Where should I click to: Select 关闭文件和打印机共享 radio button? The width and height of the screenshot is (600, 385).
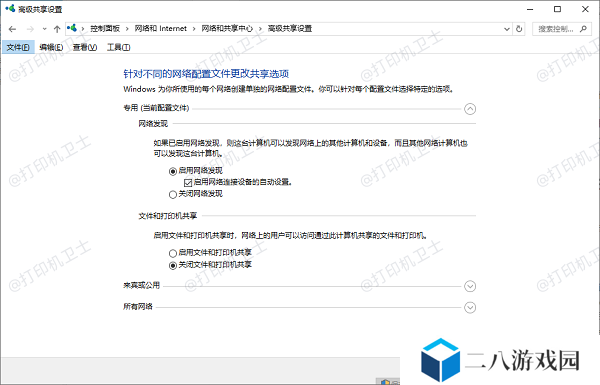173,265
